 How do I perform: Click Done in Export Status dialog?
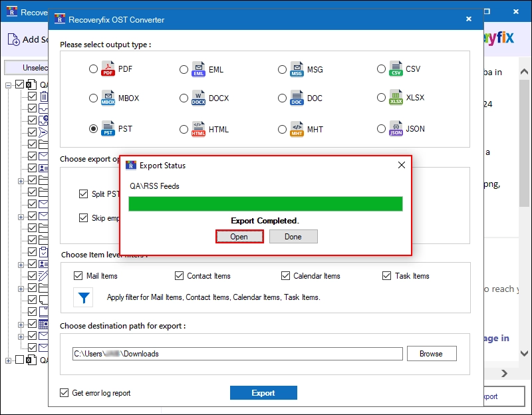pyautogui.click(x=293, y=237)
